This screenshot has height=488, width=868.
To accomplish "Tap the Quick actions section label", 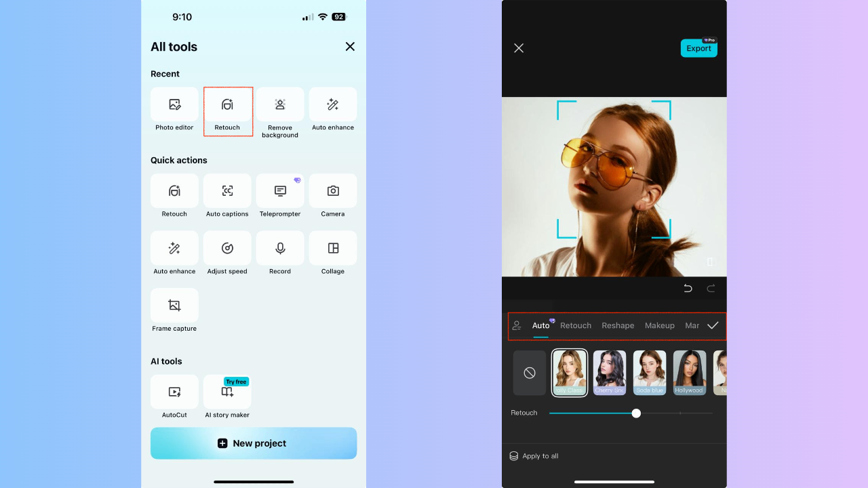I will pyautogui.click(x=179, y=160).
